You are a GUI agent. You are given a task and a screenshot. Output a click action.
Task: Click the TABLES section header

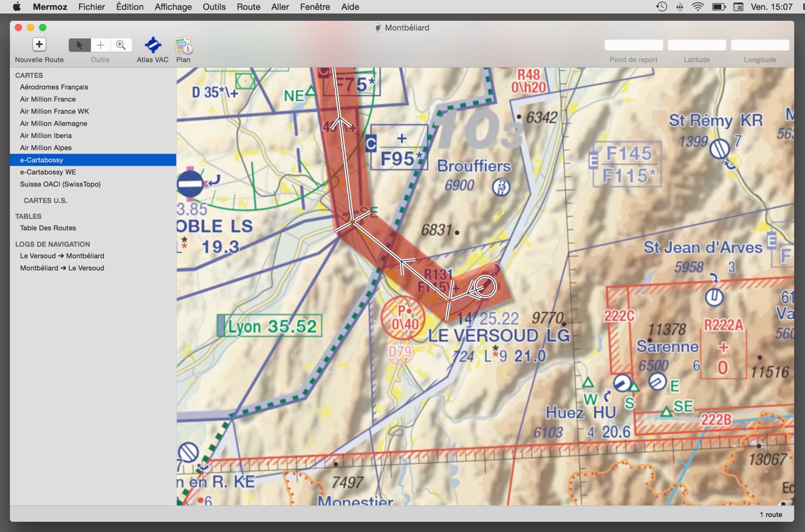tap(29, 216)
